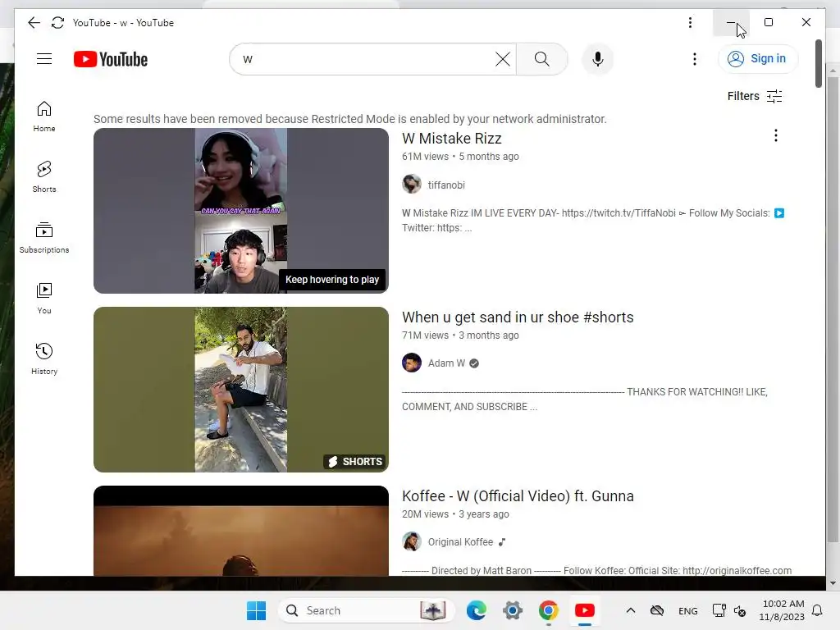Play the W Mistake Rizz thumbnail

241,211
